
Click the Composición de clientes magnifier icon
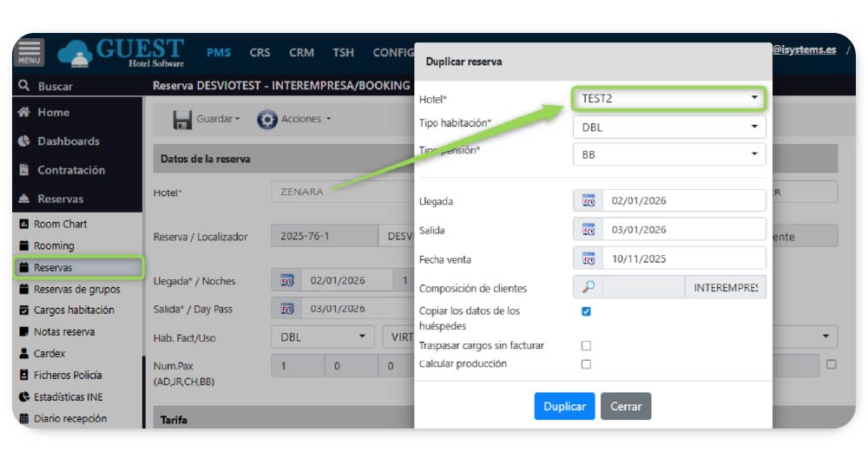pyautogui.click(x=589, y=288)
